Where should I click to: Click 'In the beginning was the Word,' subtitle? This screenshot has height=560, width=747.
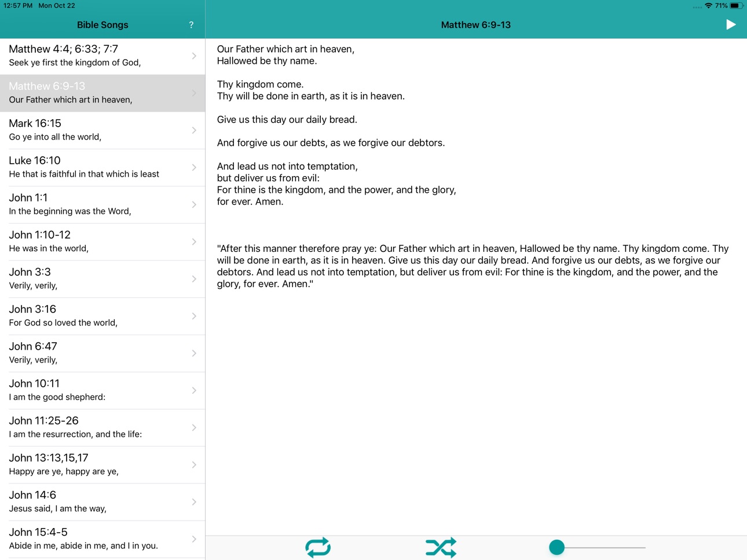[70, 211]
